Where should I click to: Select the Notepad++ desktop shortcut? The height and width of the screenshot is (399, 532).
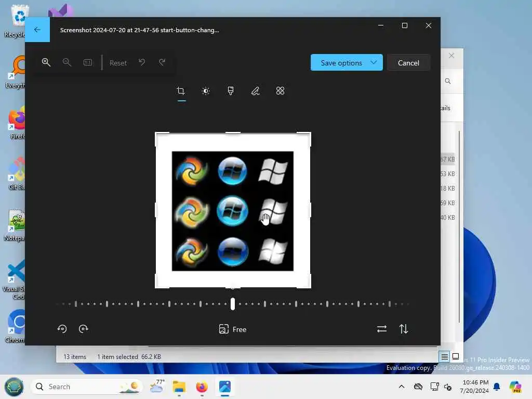pos(15,224)
